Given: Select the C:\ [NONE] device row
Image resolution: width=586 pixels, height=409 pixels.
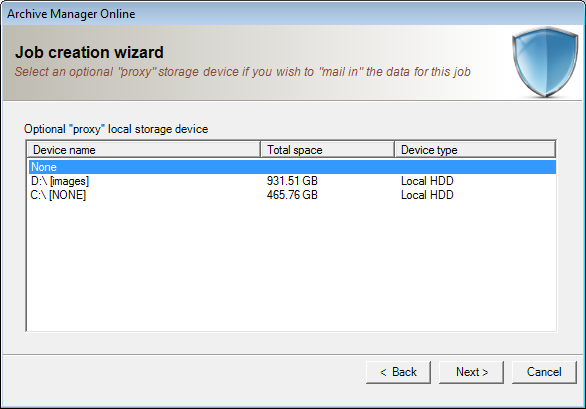Looking at the screenshot, I should 292,195.
